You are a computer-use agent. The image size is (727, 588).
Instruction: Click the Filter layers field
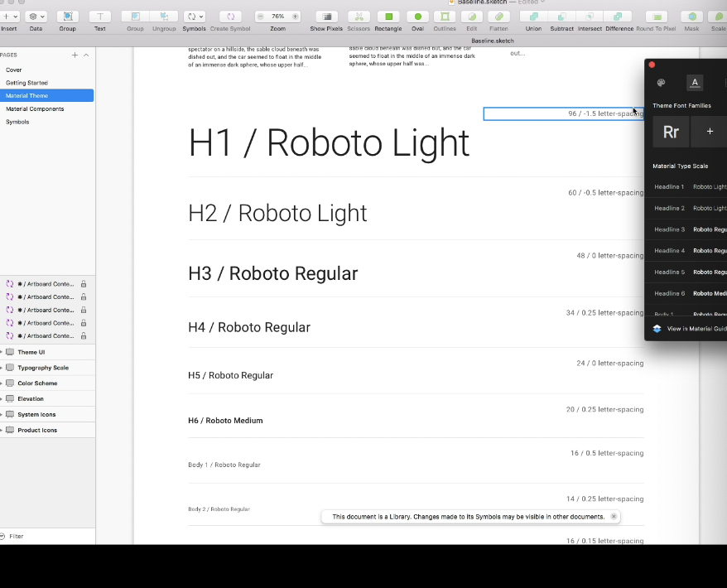tap(48, 536)
